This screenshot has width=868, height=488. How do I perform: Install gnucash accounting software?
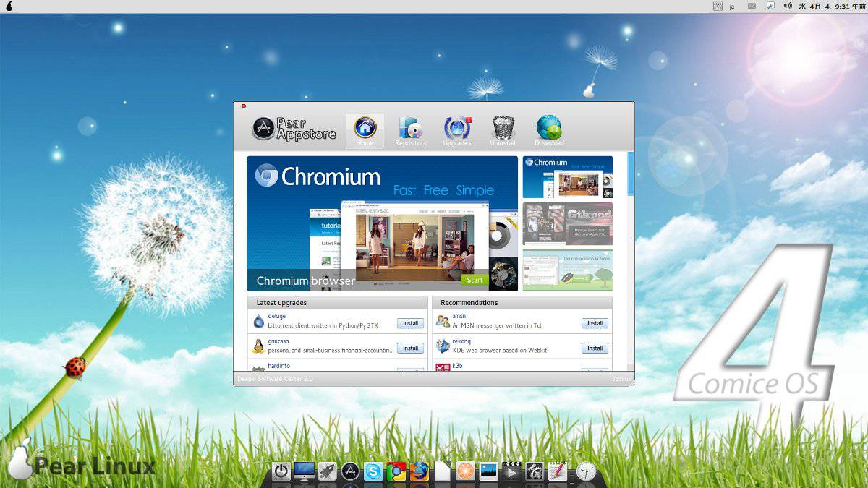pos(410,348)
